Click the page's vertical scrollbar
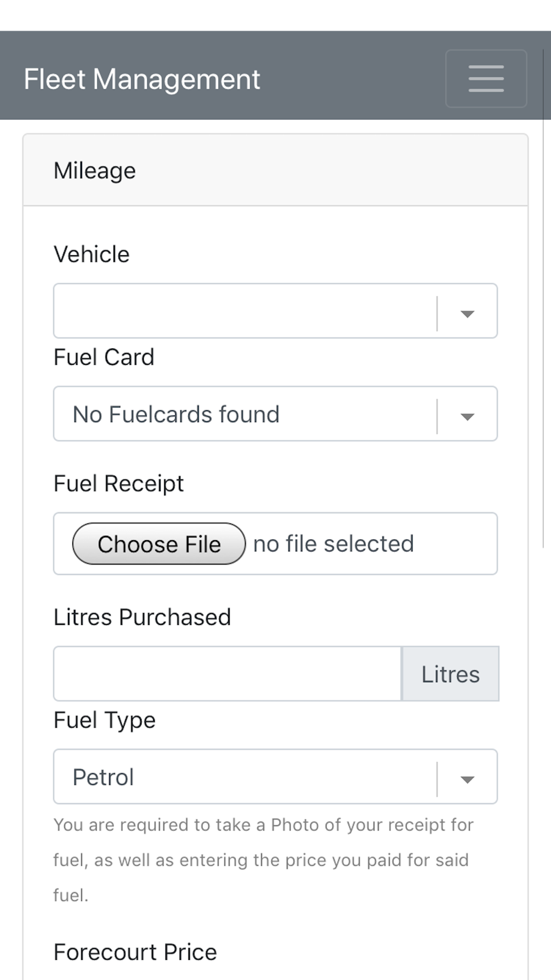The width and height of the screenshot is (551, 980). [x=544, y=298]
